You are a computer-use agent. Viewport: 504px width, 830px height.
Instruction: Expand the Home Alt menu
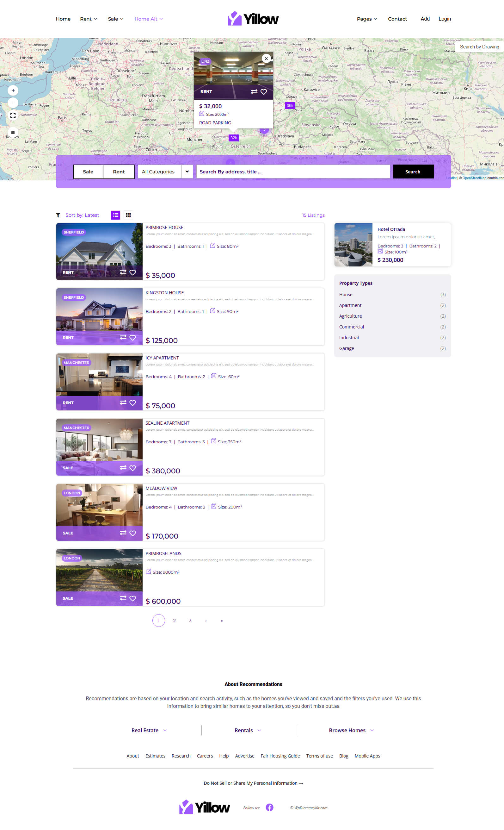(x=149, y=19)
